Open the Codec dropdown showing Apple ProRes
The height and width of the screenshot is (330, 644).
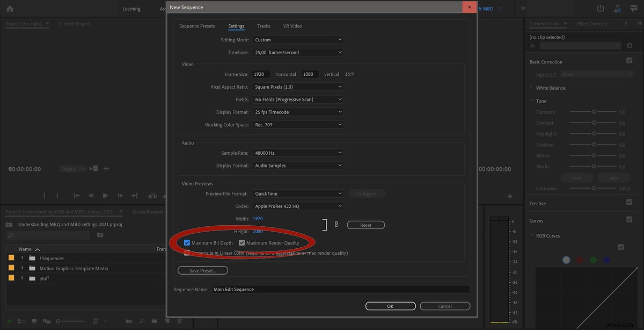click(298, 206)
